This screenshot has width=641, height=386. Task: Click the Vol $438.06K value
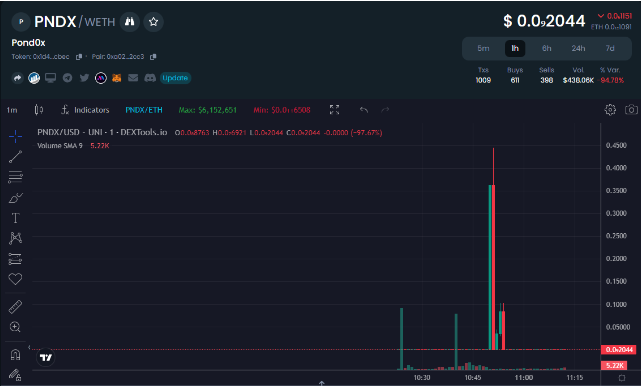pos(578,80)
